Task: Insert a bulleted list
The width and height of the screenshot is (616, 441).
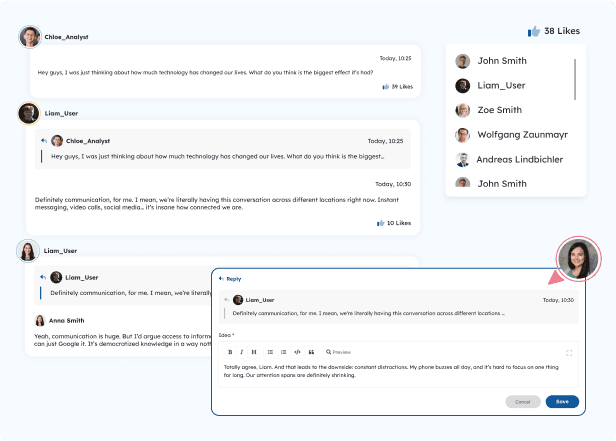Action: (271, 352)
